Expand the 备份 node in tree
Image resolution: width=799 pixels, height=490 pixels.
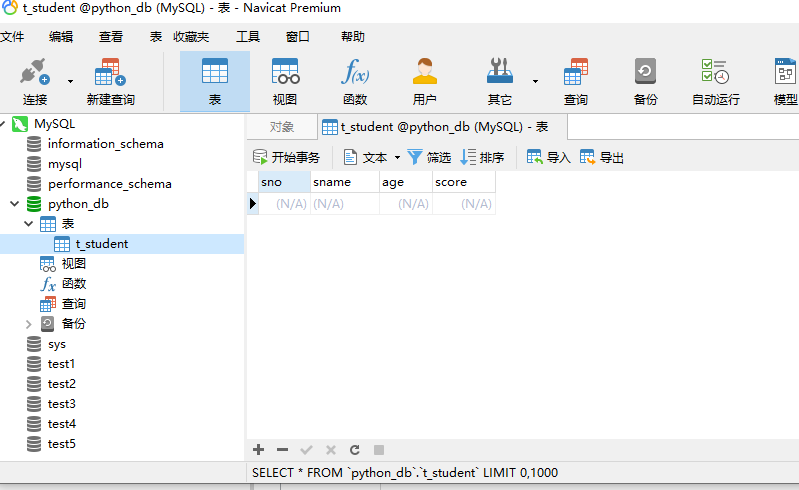(29, 324)
